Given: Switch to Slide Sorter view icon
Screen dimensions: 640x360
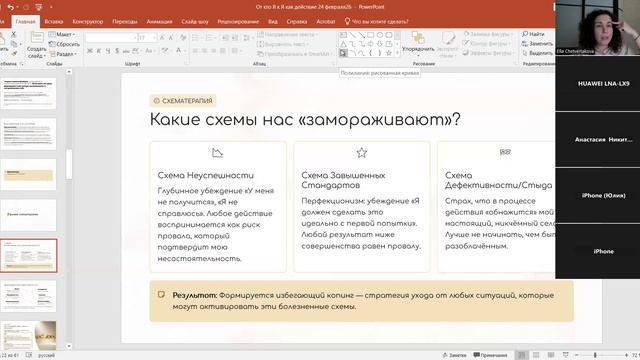Looking at the screenshot, I should click(x=536, y=355).
